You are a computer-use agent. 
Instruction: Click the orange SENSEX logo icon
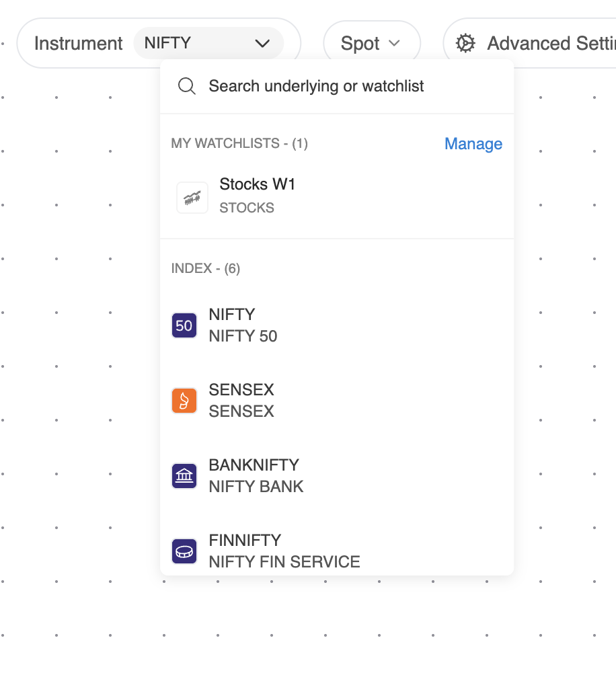pos(184,401)
